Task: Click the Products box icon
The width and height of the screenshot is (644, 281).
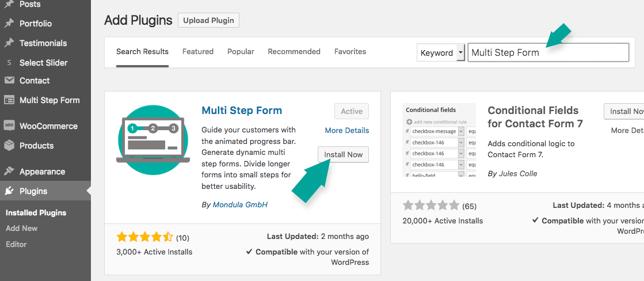Action: (x=9, y=146)
